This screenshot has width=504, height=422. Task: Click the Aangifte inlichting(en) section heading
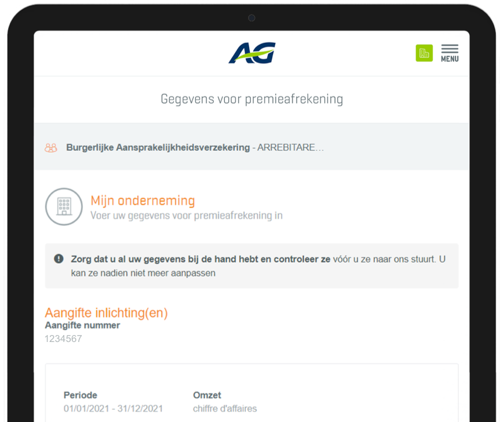(106, 313)
